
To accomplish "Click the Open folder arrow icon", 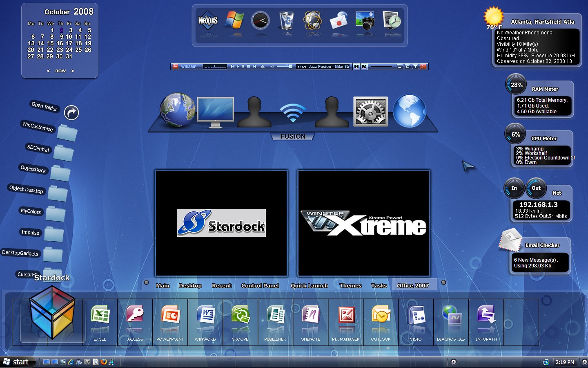I will pos(71,112).
